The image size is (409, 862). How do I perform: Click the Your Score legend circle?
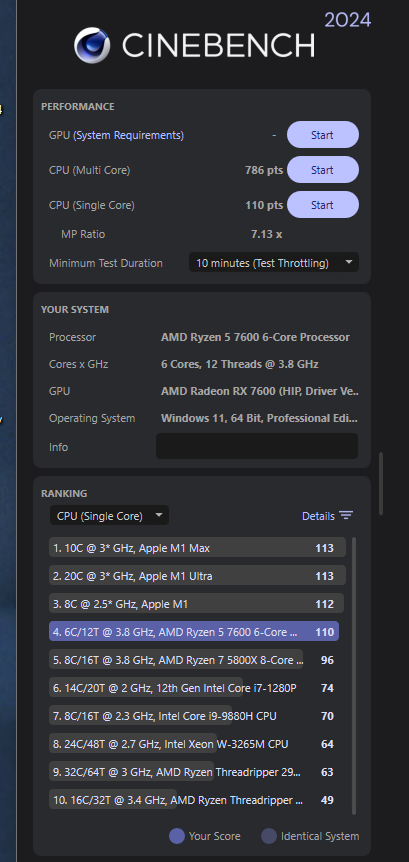(177, 836)
